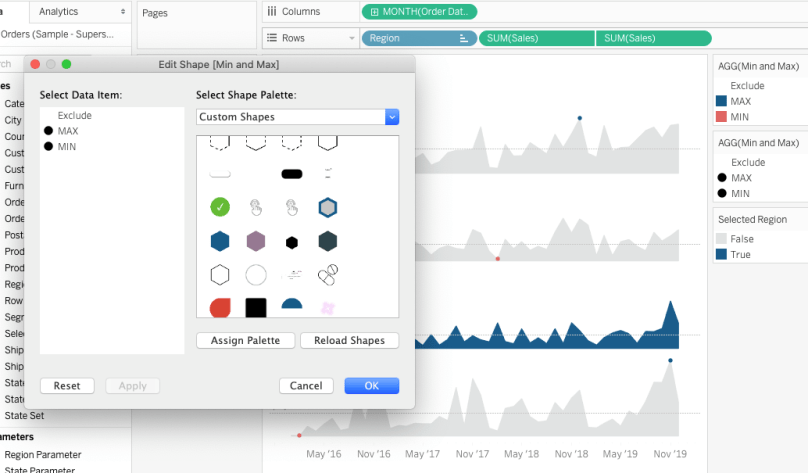The image size is (808, 473).
Task: Open the Select Shape Palette dropdown
Action: point(392,117)
